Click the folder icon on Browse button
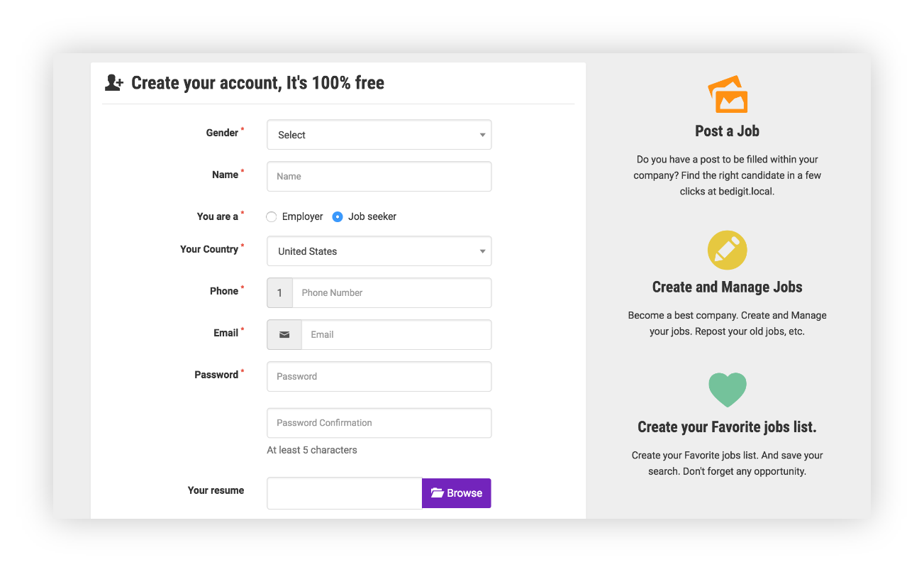 tap(437, 493)
